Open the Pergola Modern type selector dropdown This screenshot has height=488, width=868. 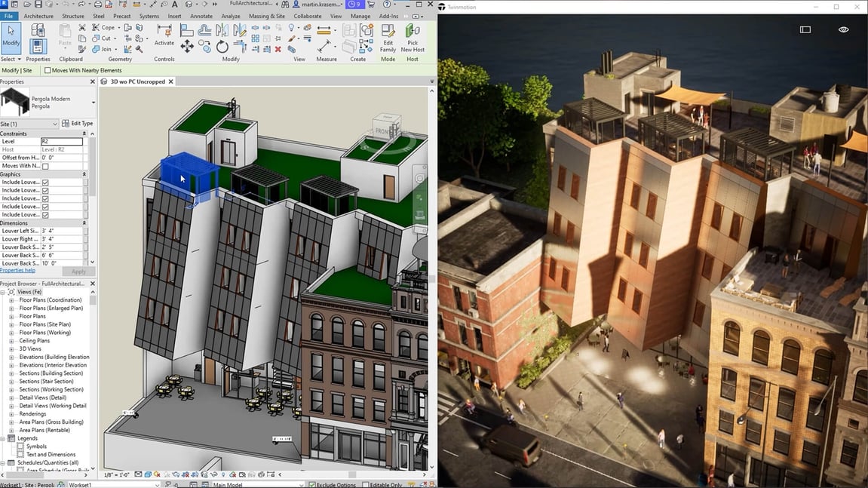94,103
